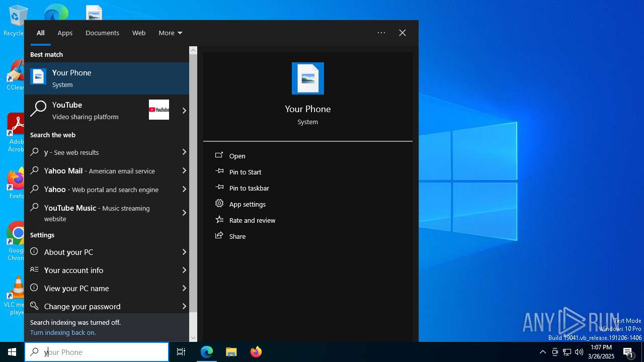The width and height of the screenshot is (644, 362).
Task: Select 'Yahoo - Web portal' suggestion
Action: tap(107, 189)
